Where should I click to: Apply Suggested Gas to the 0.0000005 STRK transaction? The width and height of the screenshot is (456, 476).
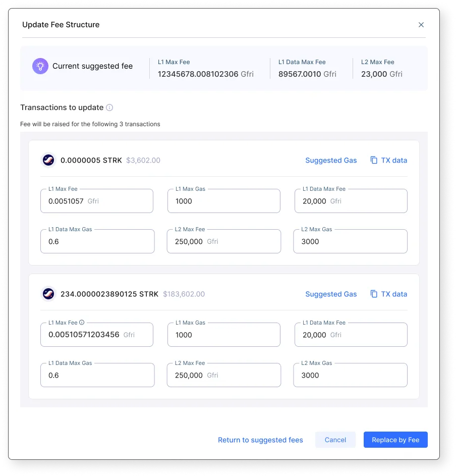(x=331, y=161)
